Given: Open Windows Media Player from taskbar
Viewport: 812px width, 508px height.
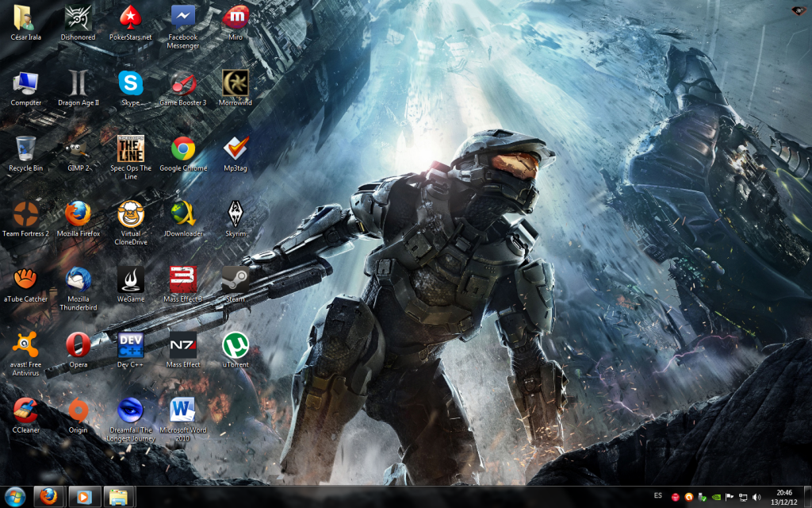Looking at the screenshot, I should 84,496.
